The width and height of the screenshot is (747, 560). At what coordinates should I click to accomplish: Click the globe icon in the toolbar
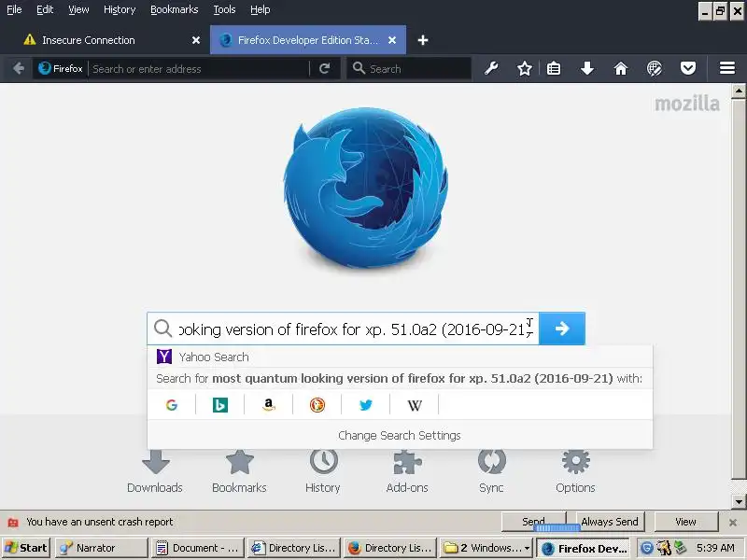click(655, 68)
